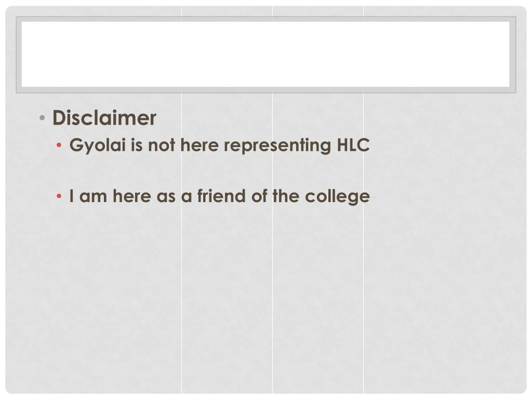Click the word Gyolai
532x399 pixels.
tap(97, 145)
